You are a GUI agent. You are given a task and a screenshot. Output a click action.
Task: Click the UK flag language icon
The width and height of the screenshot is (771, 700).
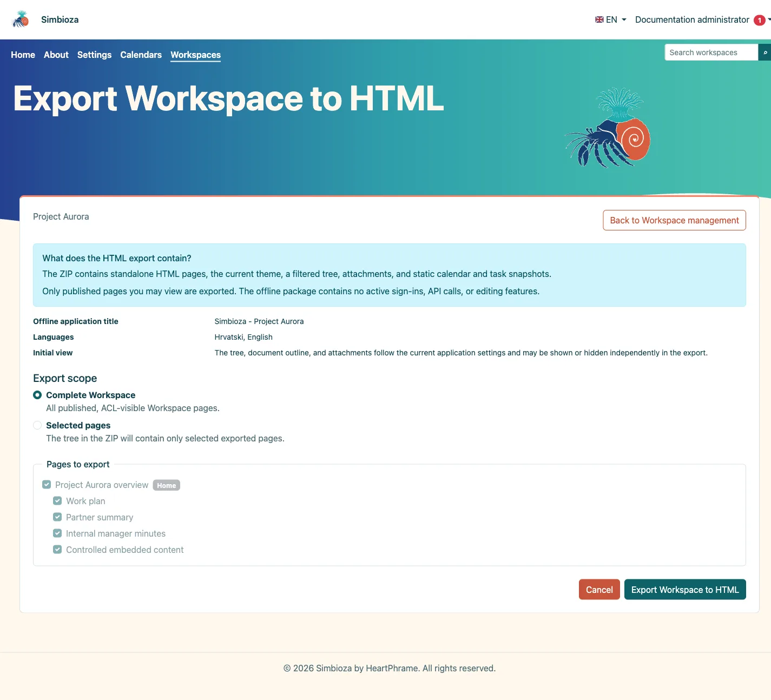[599, 19]
